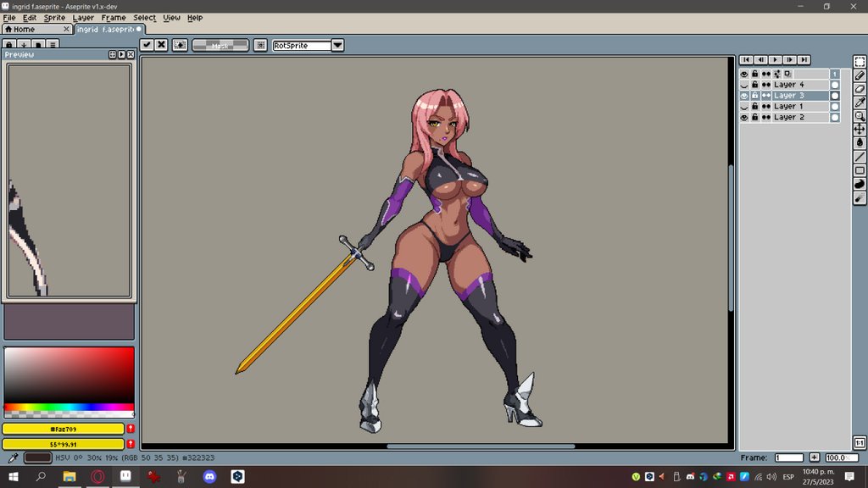
Task: Center the Preview panel view
Action: pos(113,54)
